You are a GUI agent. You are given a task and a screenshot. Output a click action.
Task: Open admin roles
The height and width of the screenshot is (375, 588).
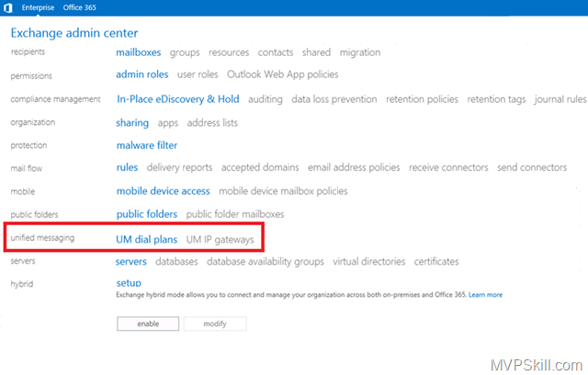(x=142, y=74)
